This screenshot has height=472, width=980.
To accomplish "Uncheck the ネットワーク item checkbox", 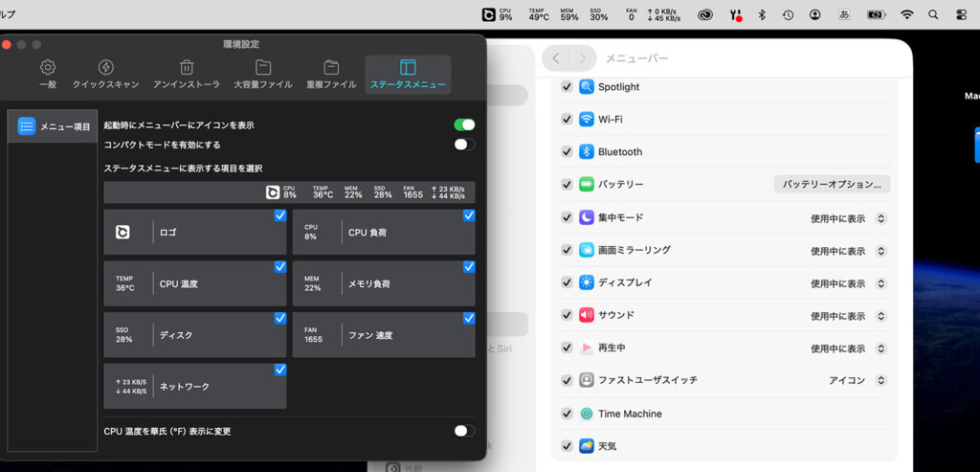I will (279, 370).
